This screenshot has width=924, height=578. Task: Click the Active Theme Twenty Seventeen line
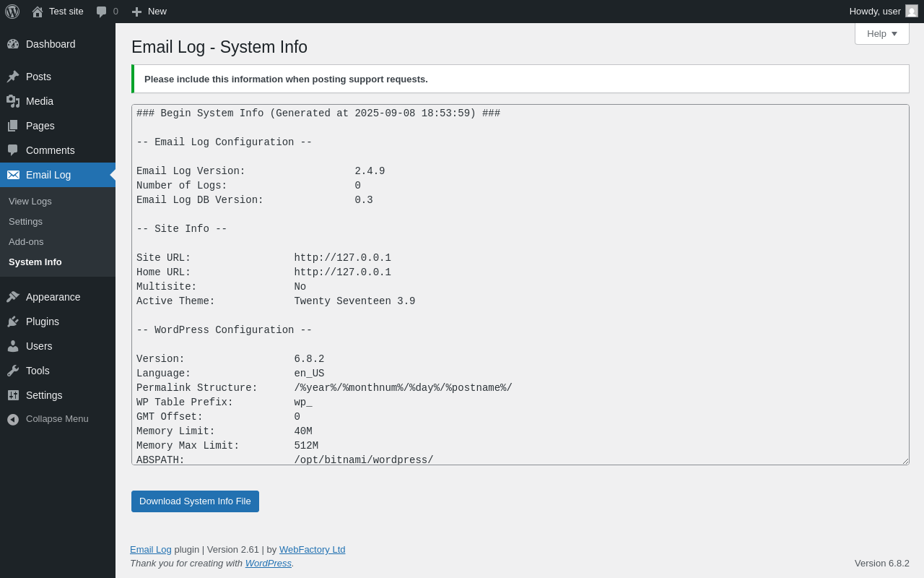[x=276, y=301]
